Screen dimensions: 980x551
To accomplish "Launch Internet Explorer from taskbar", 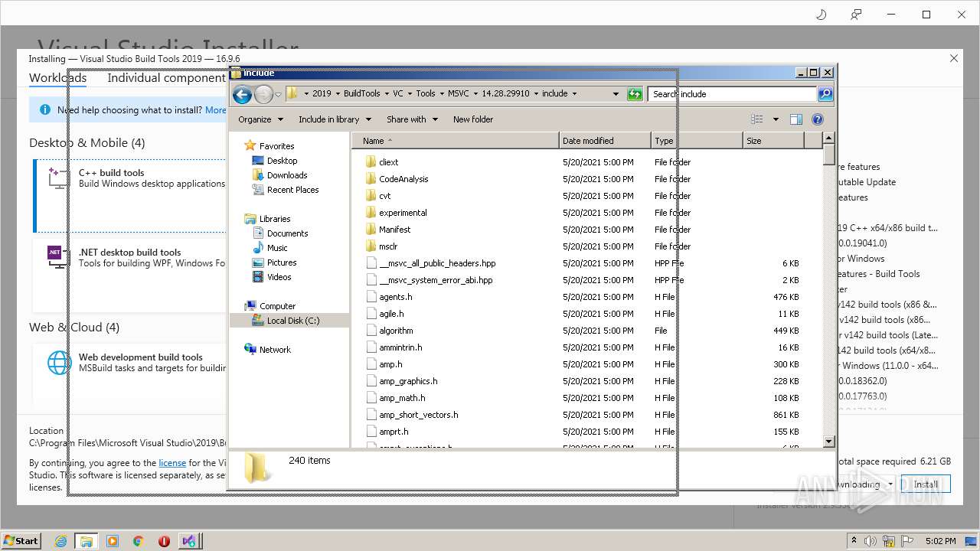I will tap(60, 541).
